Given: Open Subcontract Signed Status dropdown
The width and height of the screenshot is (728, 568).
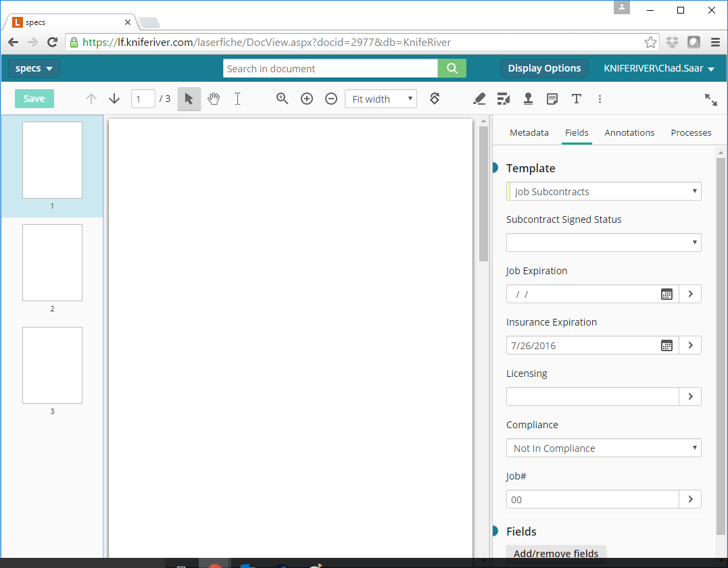Looking at the screenshot, I should [604, 242].
